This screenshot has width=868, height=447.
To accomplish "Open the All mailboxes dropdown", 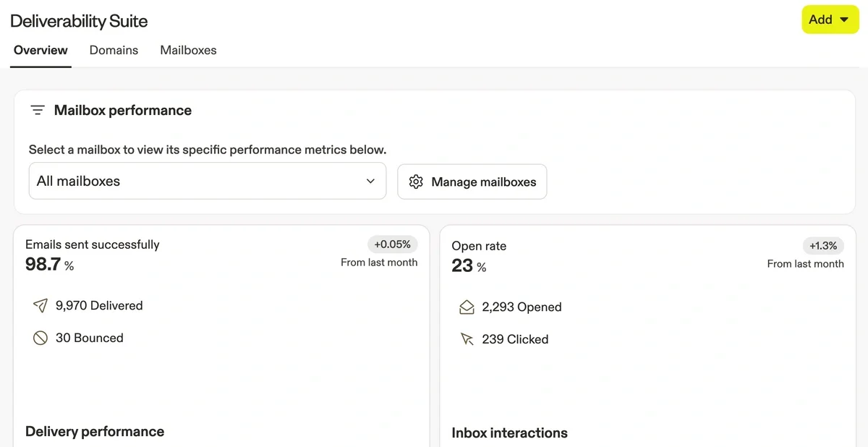I will click(x=207, y=181).
